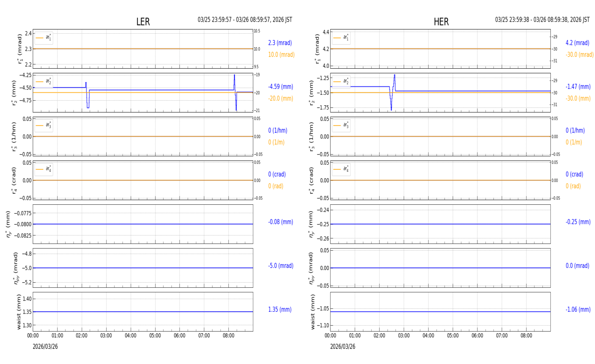The image size is (595, 364).
Task: Click the blue -4.59 (mm) readout
Action: coord(281,87)
